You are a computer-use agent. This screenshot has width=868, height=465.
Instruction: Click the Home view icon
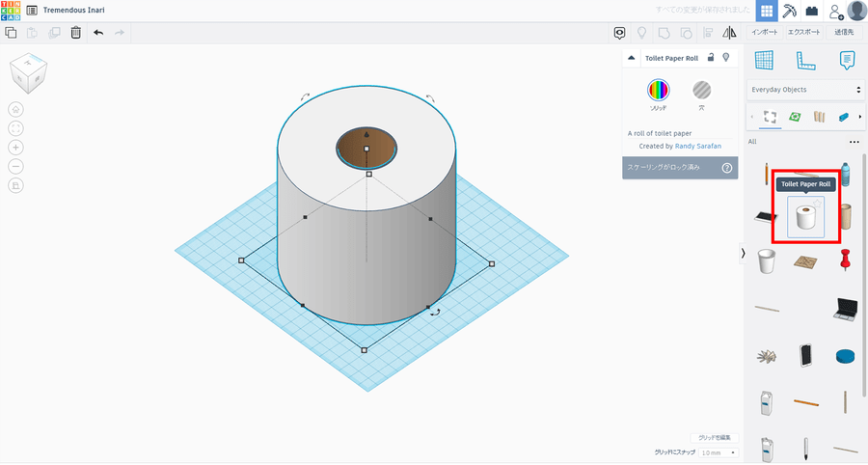click(x=17, y=109)
